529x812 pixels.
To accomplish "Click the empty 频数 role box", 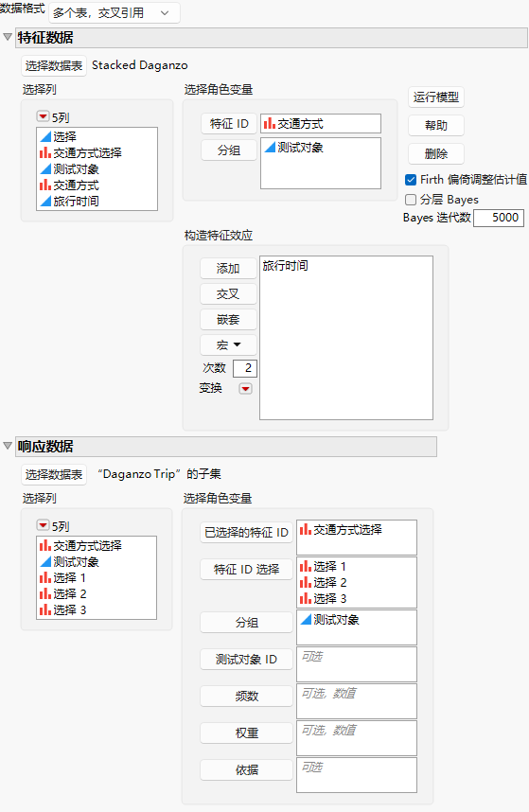I will (x=356, y=701).
